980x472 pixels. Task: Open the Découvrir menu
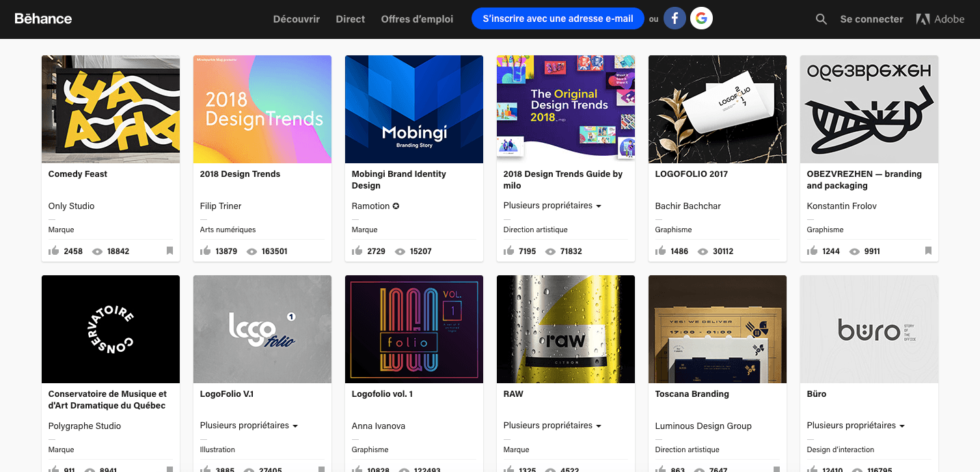coord(296,18)
